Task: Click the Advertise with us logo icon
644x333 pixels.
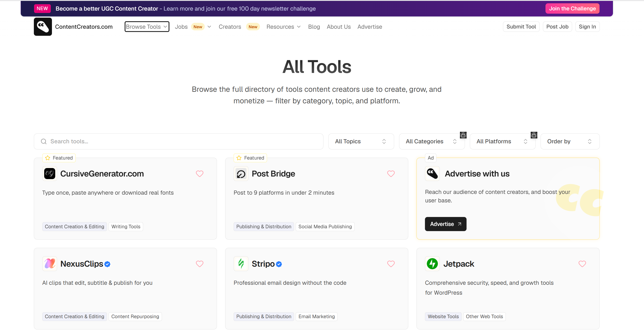Action: coord(432,173)
